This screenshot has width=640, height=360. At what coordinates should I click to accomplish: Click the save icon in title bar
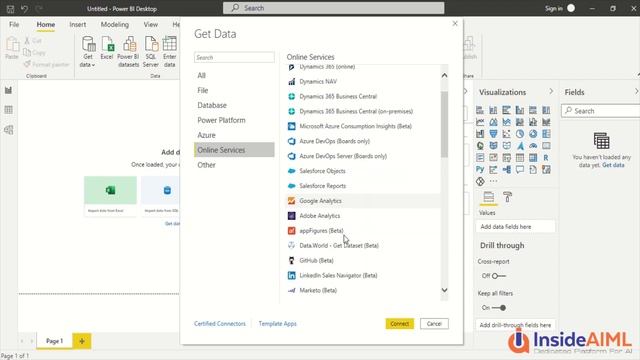(x=10, y=8)
